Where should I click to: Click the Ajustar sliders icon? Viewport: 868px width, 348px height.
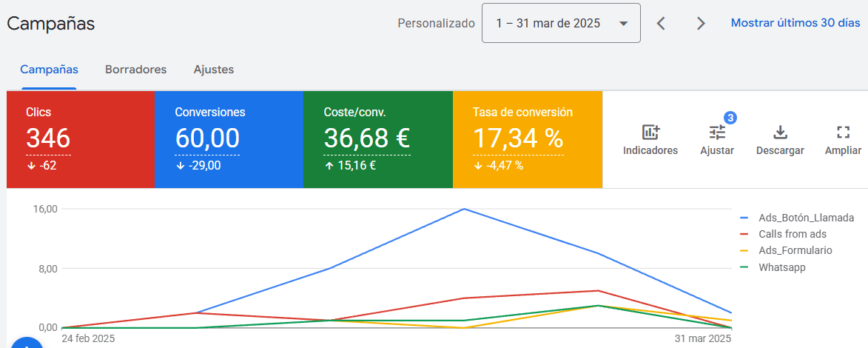coord(717,133)
